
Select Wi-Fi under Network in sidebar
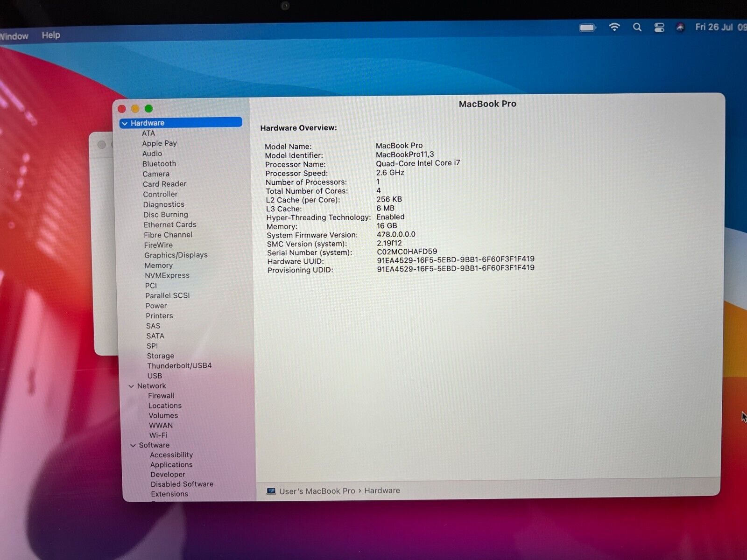click(158, 435)
